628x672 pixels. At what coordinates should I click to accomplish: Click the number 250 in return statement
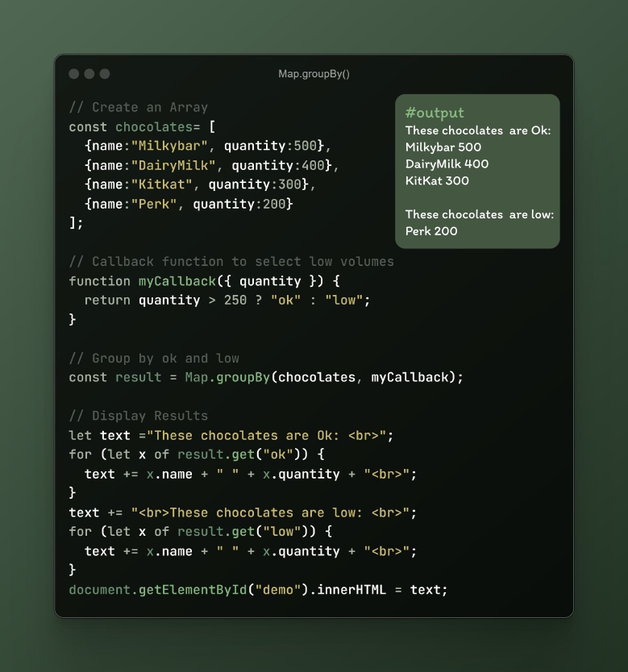(x=235, y=300)
